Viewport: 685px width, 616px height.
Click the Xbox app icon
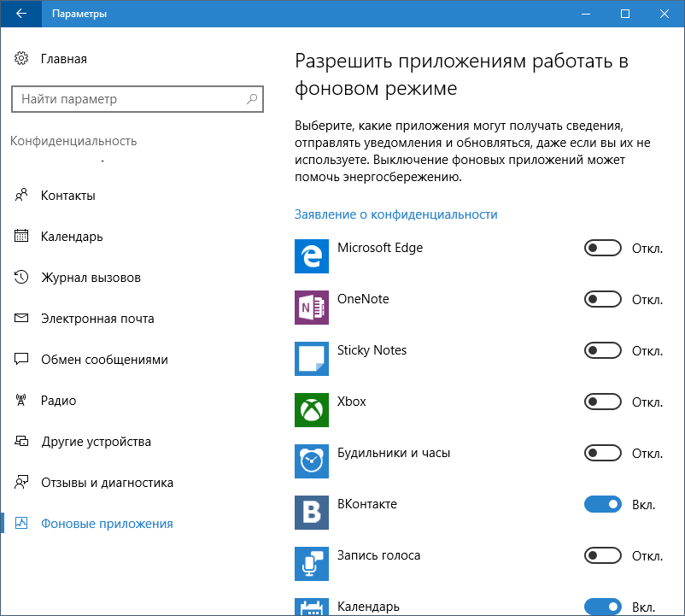(x=312, y=410)
